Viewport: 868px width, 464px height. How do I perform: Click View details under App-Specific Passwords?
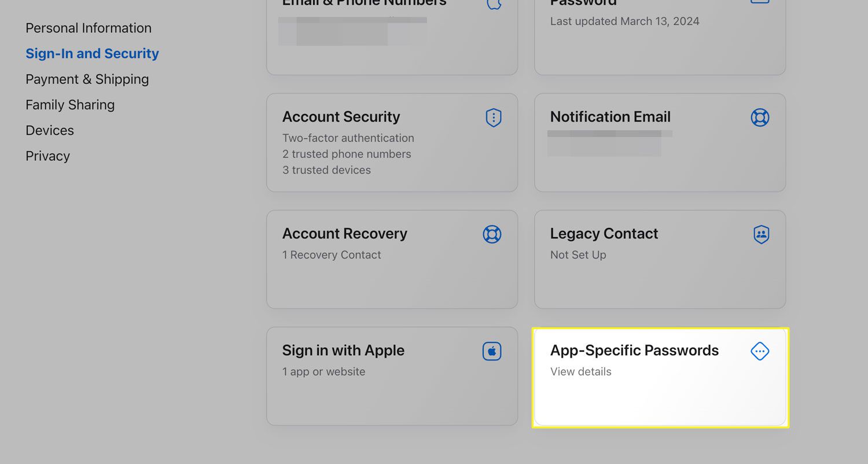coord(580,371)
